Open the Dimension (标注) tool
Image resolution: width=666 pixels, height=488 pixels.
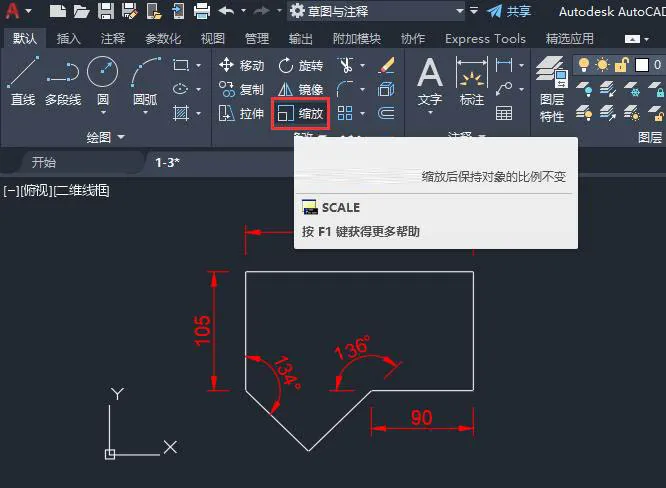[x=471, y=82]
